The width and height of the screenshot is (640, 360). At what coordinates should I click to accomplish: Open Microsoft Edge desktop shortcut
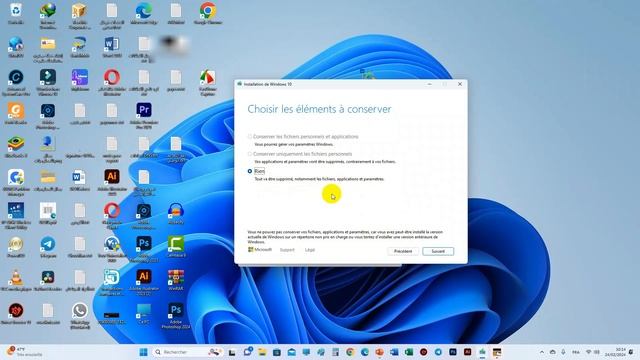pyautogui.click(x=144, y=13)
